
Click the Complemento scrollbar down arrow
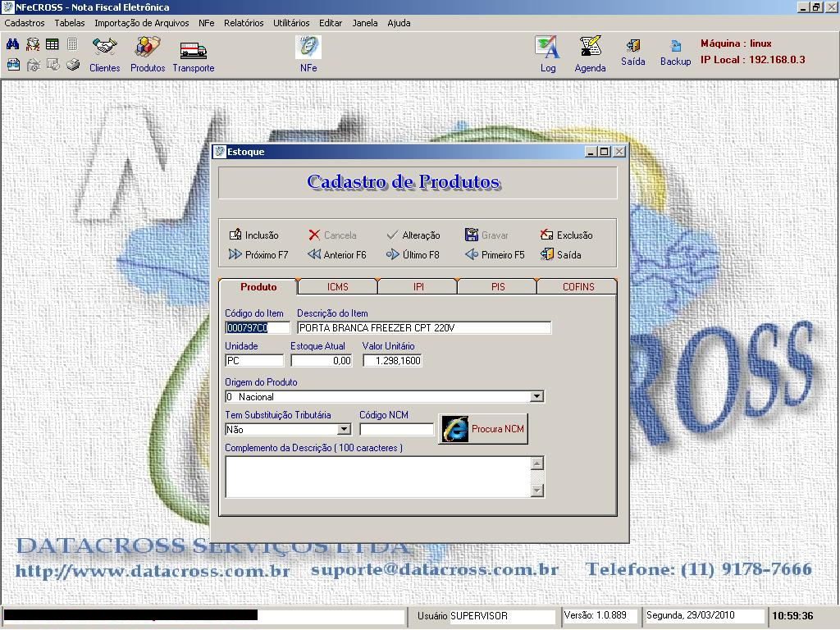coord(536,491)
